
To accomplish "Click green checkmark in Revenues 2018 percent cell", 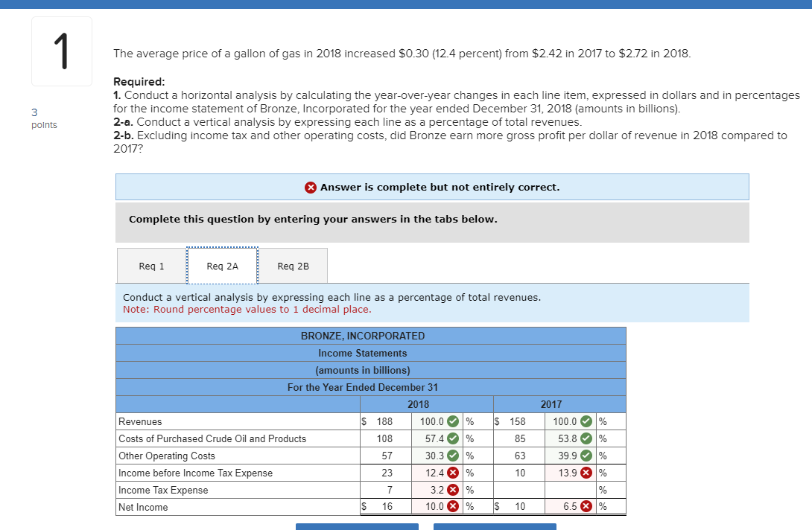I will (453, 421).
